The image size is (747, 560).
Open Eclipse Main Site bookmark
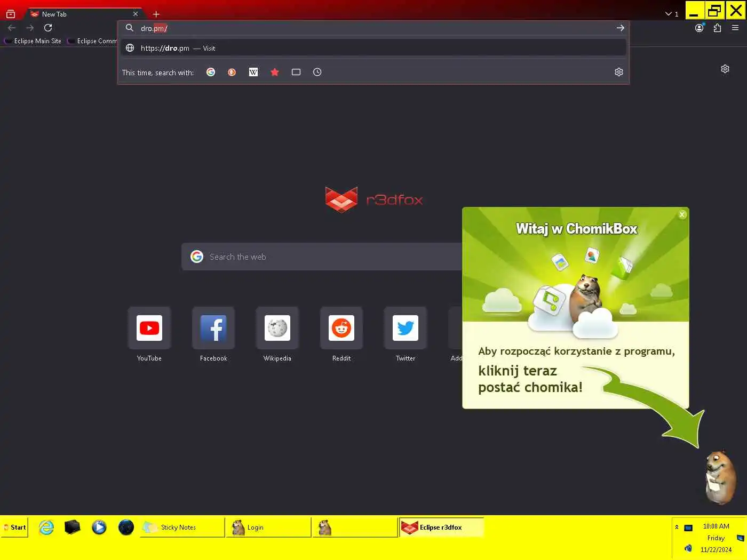click(x=33, y=41)
